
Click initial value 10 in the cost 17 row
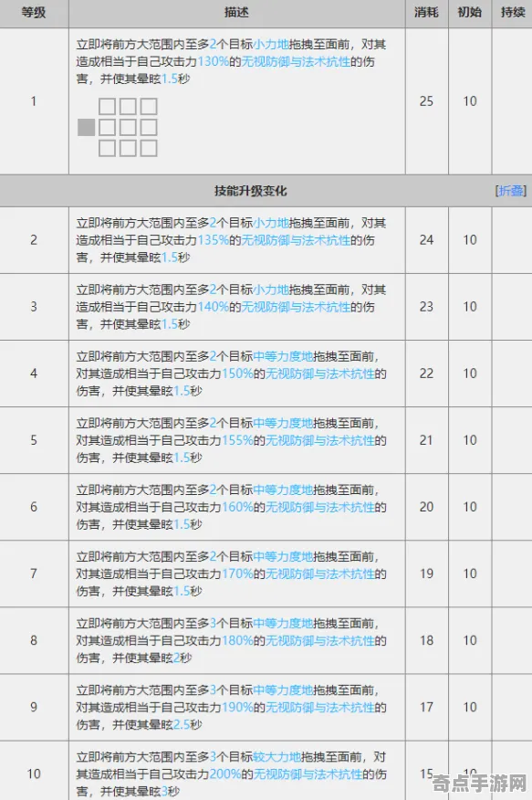pyautogui.click(x=469, y=708)
